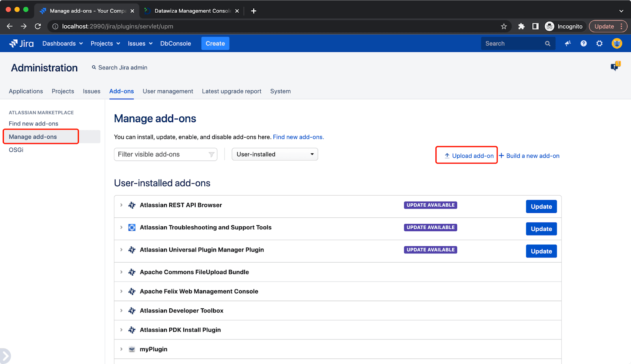Image resolution: width=631 pixels, height=364 pixels.
Task: Go forward in browser history
Action: [24, 26]
